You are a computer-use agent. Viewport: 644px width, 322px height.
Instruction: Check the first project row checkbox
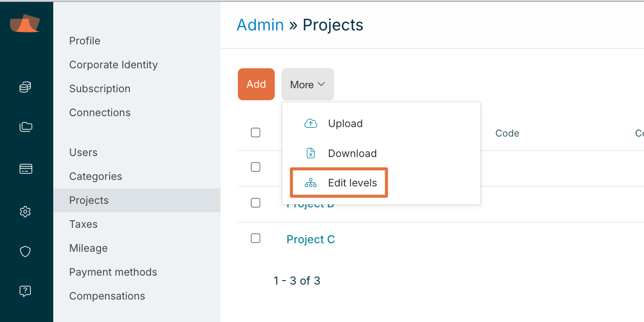click(256, 167)
